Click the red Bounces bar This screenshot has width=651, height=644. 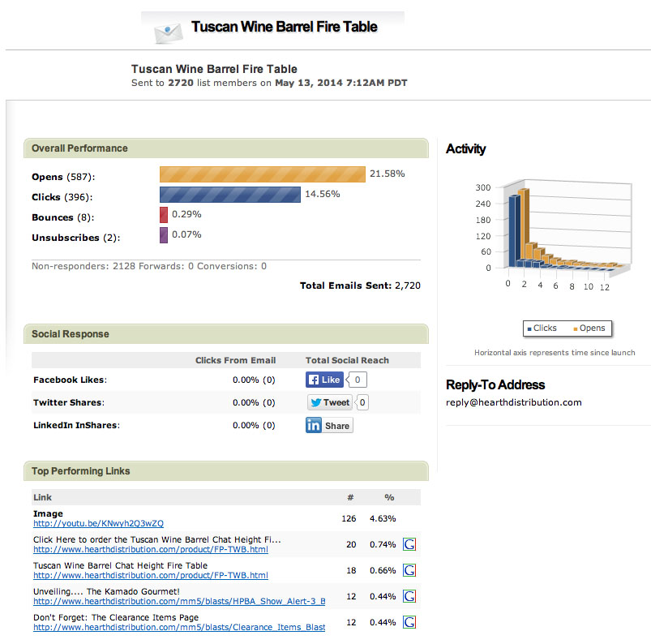[x=164, y=215]
